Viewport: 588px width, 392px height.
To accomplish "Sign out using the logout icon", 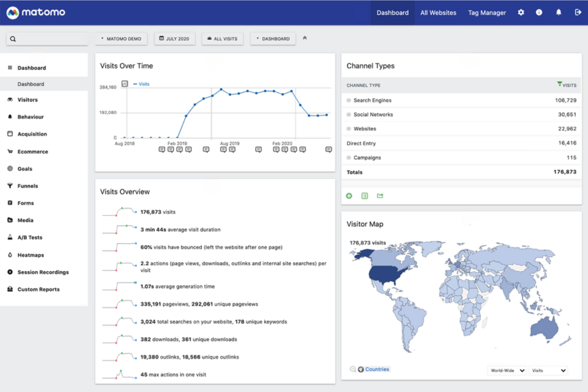I will [x=577, y=12].
